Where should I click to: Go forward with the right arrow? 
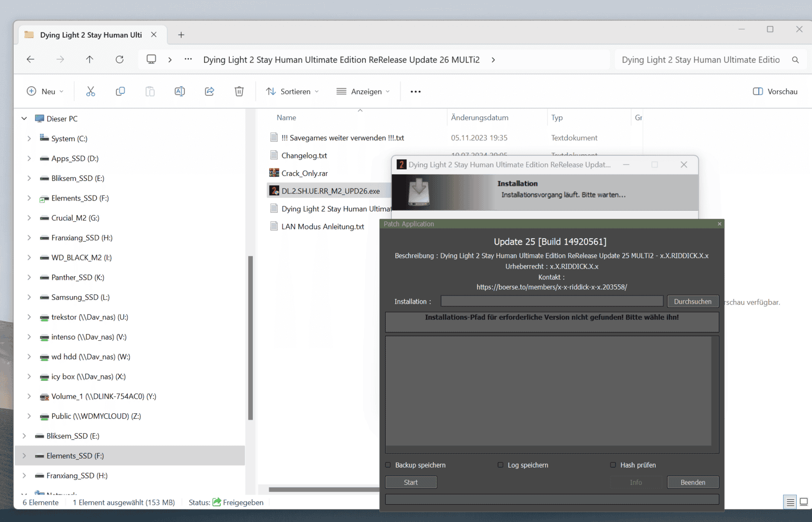pyautogui.click(x=60, y=59)
